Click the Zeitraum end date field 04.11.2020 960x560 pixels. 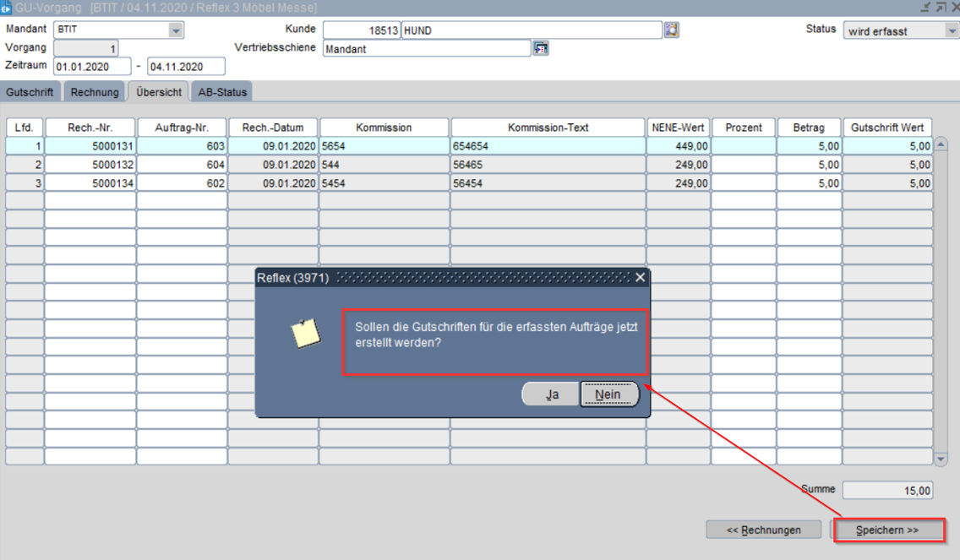186,66
